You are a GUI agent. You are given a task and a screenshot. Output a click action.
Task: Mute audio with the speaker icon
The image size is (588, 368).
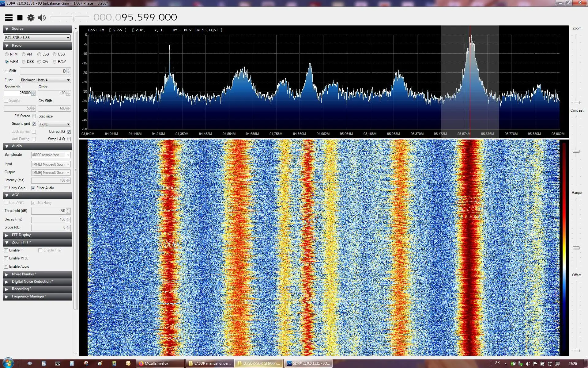42,18
